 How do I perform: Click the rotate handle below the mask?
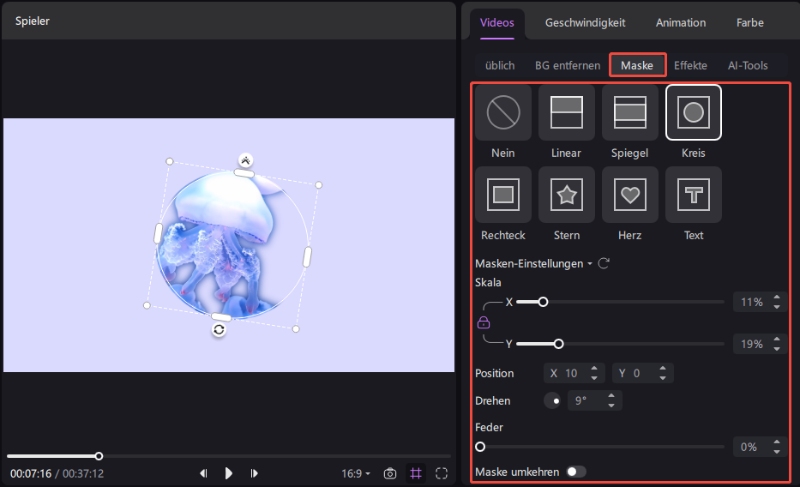(219, 330)
